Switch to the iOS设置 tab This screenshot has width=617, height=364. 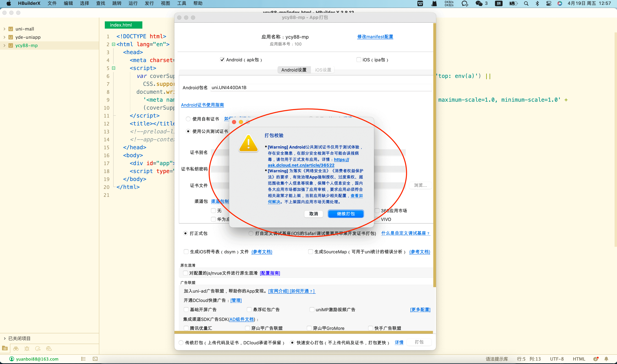(323, 70)
